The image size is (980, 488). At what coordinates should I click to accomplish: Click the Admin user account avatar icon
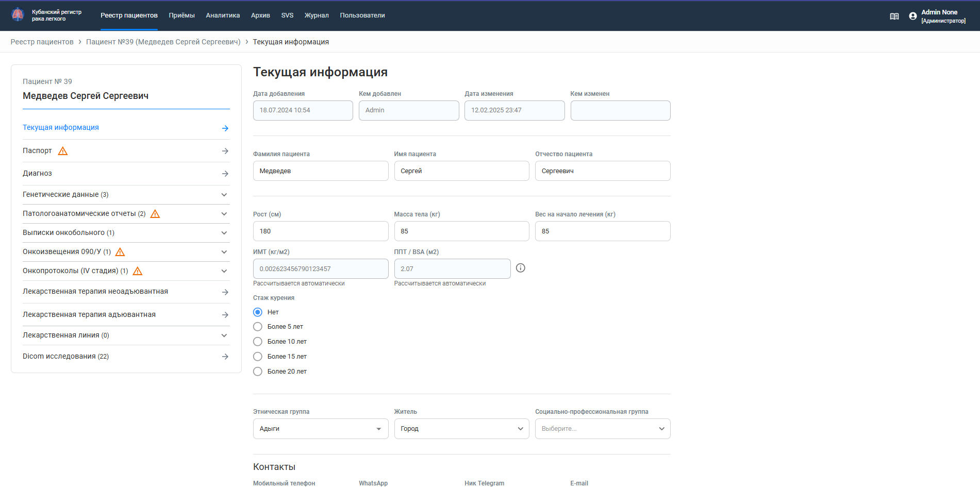[x=913, y=16]
